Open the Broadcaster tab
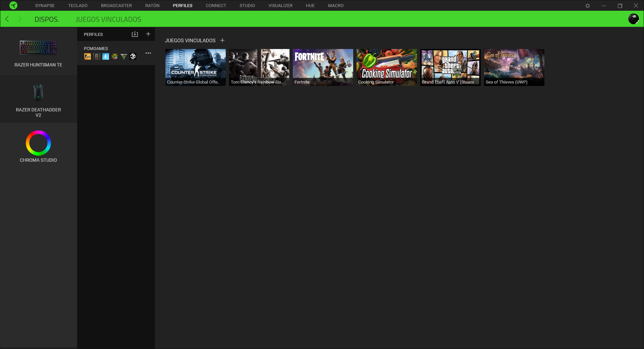 click(116, 6)
